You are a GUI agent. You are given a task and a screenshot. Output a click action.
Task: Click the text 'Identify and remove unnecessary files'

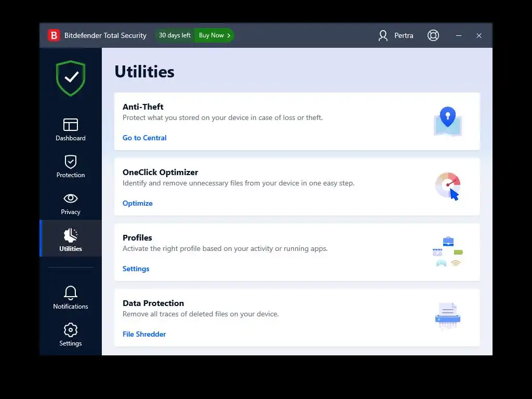coord(183,183)
